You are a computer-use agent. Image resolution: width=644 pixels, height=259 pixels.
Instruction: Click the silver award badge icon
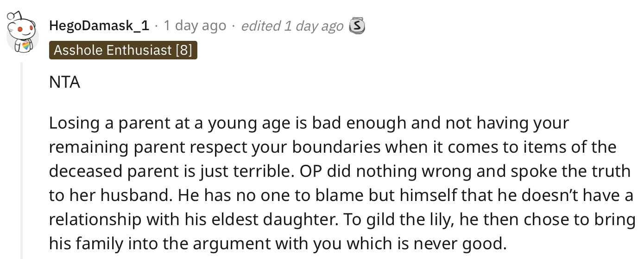coord(356,26)
